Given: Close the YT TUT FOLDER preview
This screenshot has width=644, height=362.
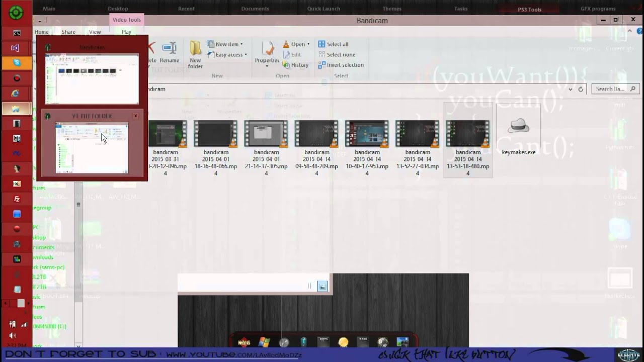Looking at the screenshot, I should point(136,116).
